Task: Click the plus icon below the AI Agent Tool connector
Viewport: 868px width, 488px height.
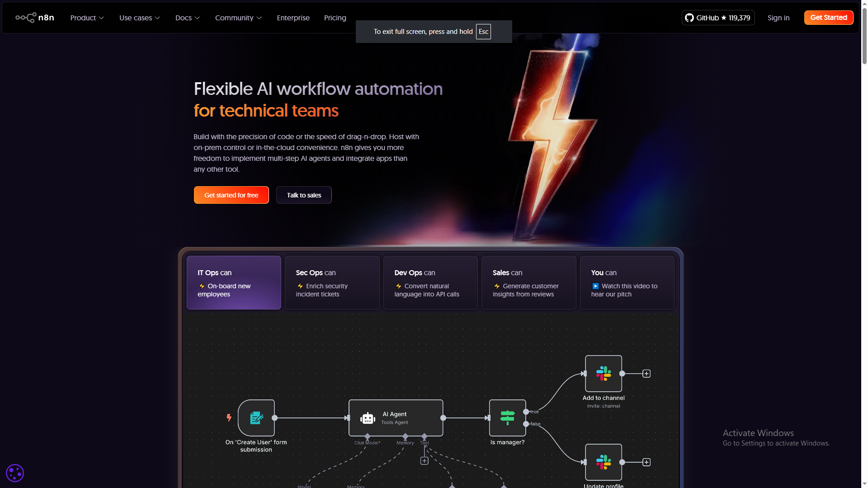Action: click(x=424, y=460)
